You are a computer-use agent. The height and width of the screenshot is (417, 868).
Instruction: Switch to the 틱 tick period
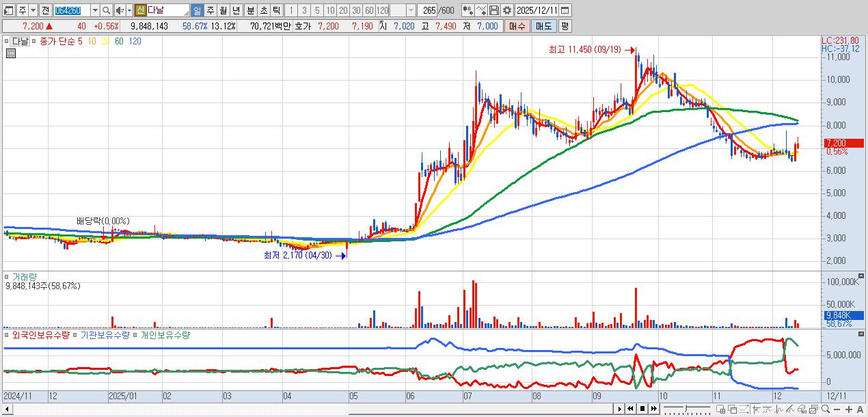pos(276,10)
